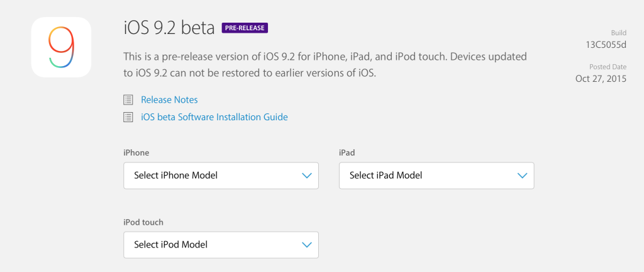
Task: Click the iOS 9 logo icon
Action: pos(62,47)
